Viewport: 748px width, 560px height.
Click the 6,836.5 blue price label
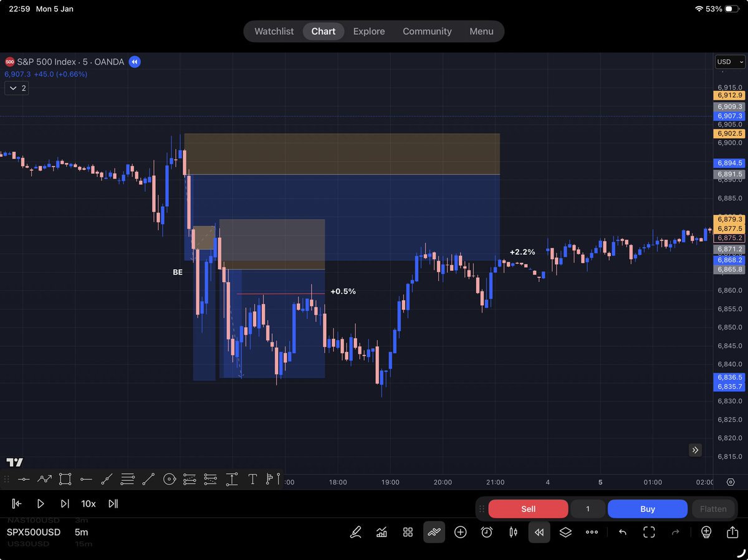[729, 377]
